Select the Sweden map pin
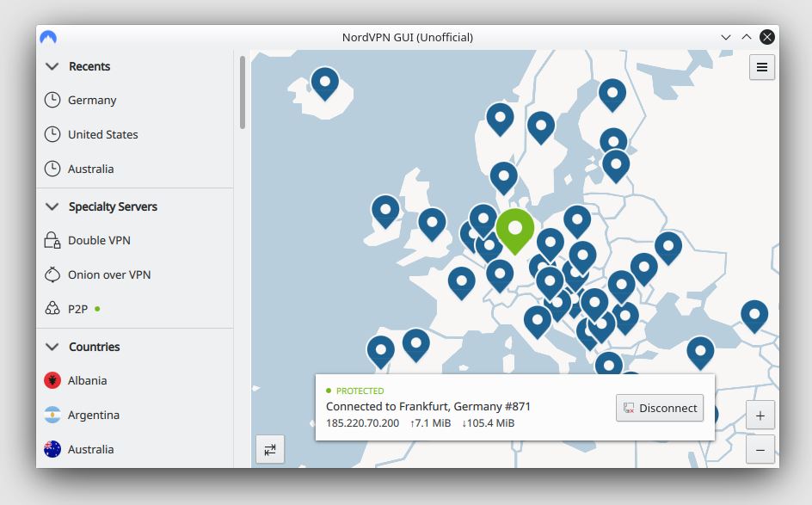The image size is (812, 505). [541, 127]
